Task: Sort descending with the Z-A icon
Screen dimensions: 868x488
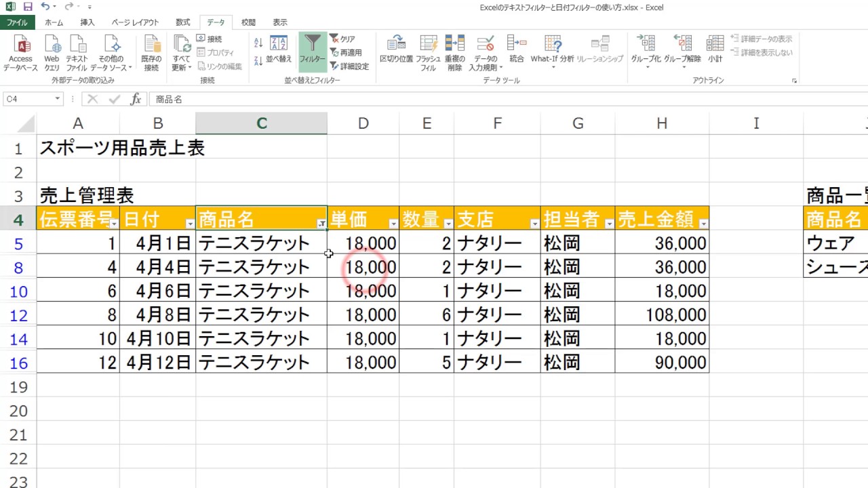Action: point(258,61)
